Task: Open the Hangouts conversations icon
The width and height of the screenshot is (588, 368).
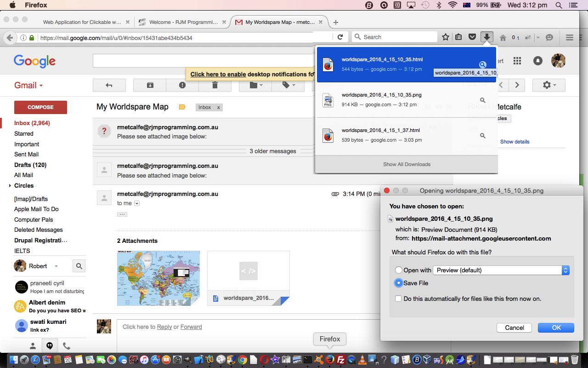Action: [50, 346]
